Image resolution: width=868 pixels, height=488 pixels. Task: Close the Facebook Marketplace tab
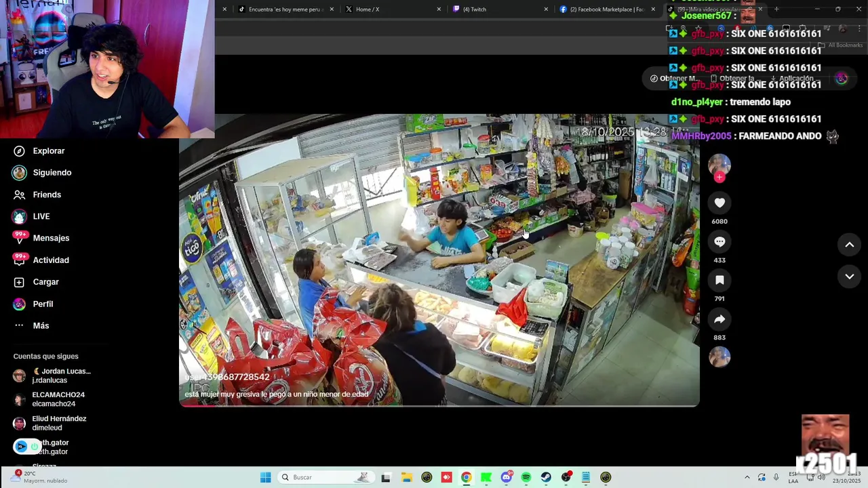click(653, 9)
